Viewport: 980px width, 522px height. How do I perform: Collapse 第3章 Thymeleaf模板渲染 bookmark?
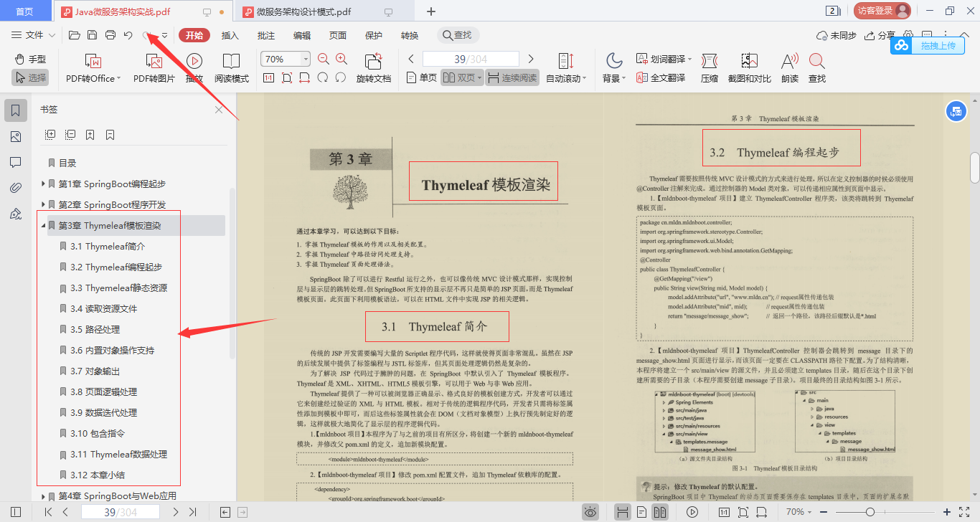pyautogui.click(x=44, y=226)
